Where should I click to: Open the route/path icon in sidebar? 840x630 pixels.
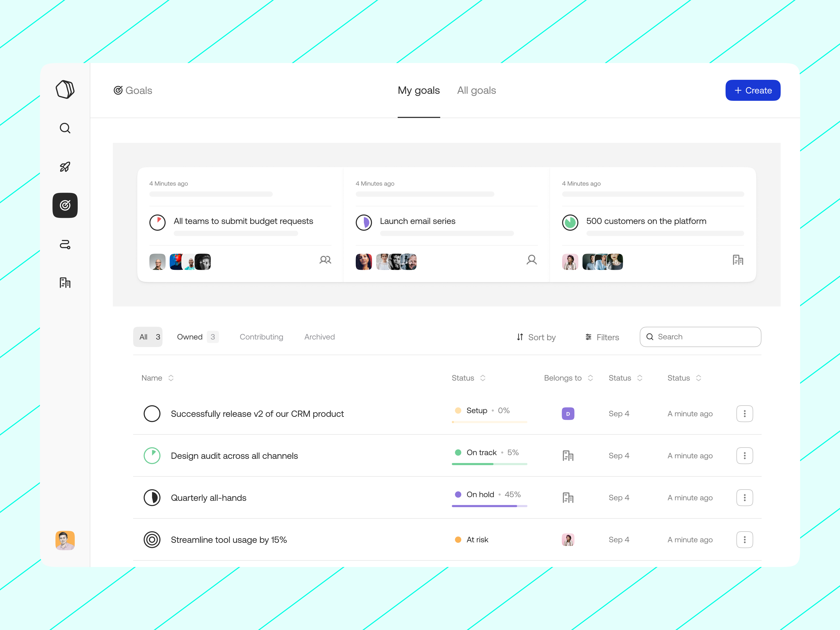[65, 244]
